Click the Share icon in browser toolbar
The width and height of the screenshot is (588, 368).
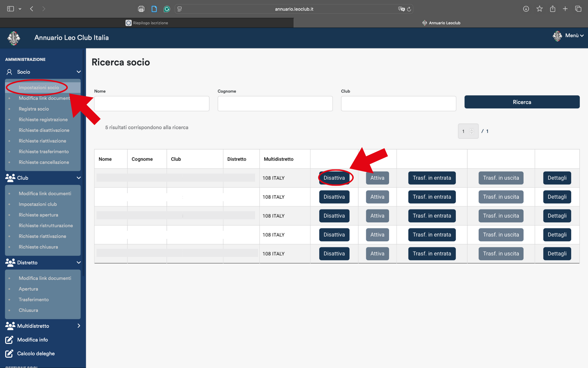tap(552, 9)
